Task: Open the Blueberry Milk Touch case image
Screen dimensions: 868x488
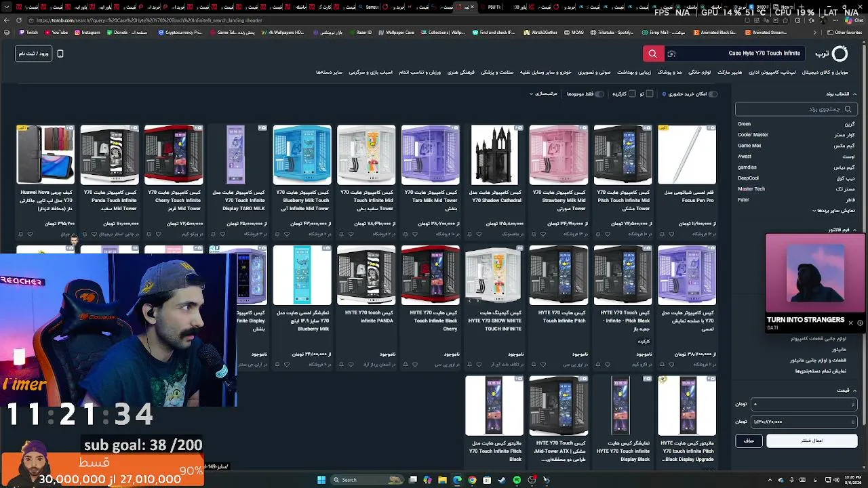Action: (x=302, y=155)
